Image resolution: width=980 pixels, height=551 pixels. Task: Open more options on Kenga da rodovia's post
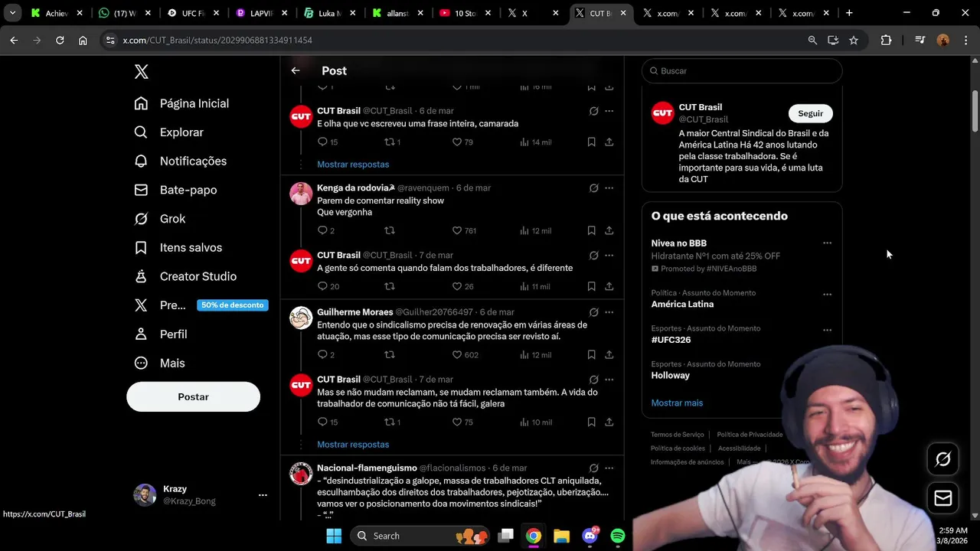609,188
